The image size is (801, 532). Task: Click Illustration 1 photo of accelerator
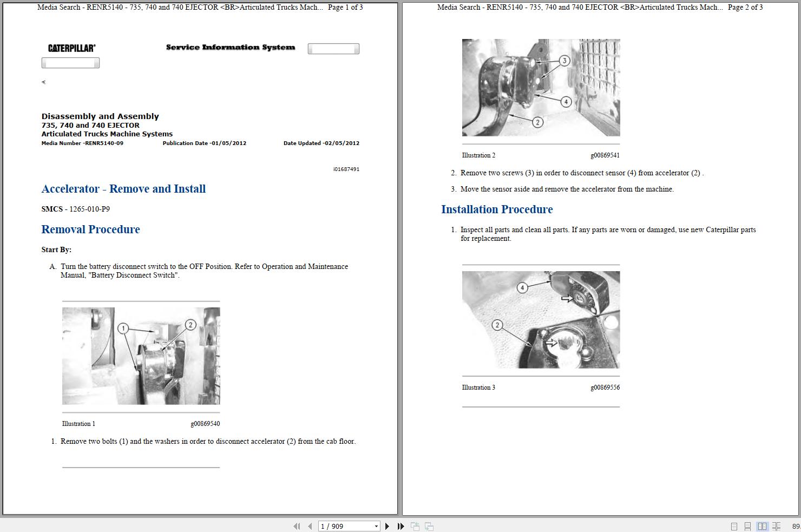(141, 356)
